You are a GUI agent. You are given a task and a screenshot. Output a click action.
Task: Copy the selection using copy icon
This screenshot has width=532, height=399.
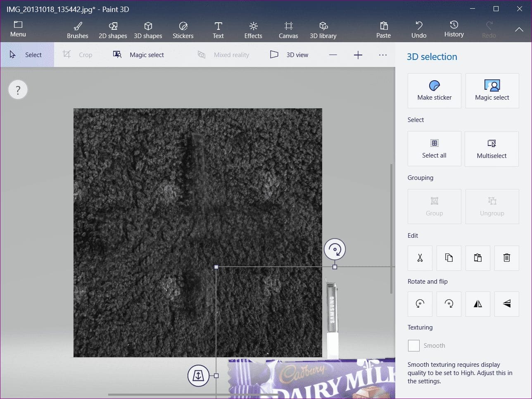pyautogui.click(x=449, y=258)
